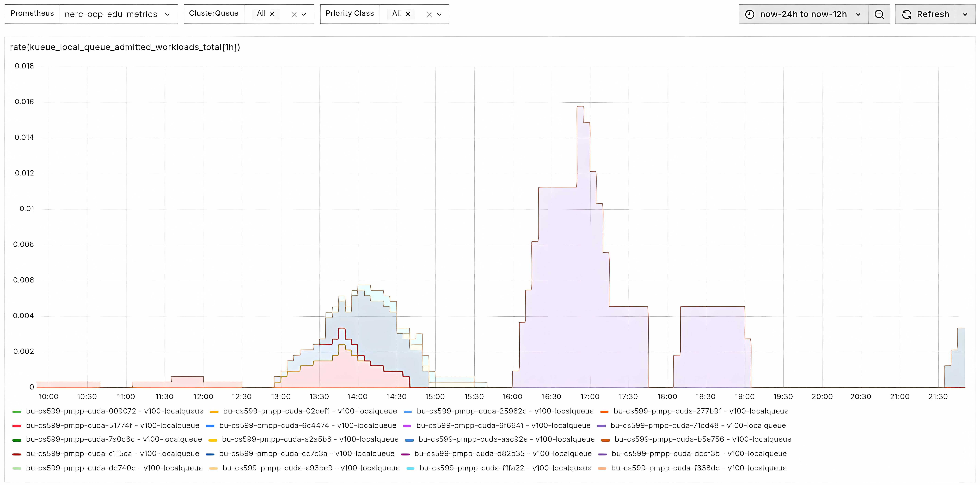Toggle the bu-cs599-pmpp-cuda-c115ca legend series
Screen dimensions: 980x485
[x=112, y=453]
